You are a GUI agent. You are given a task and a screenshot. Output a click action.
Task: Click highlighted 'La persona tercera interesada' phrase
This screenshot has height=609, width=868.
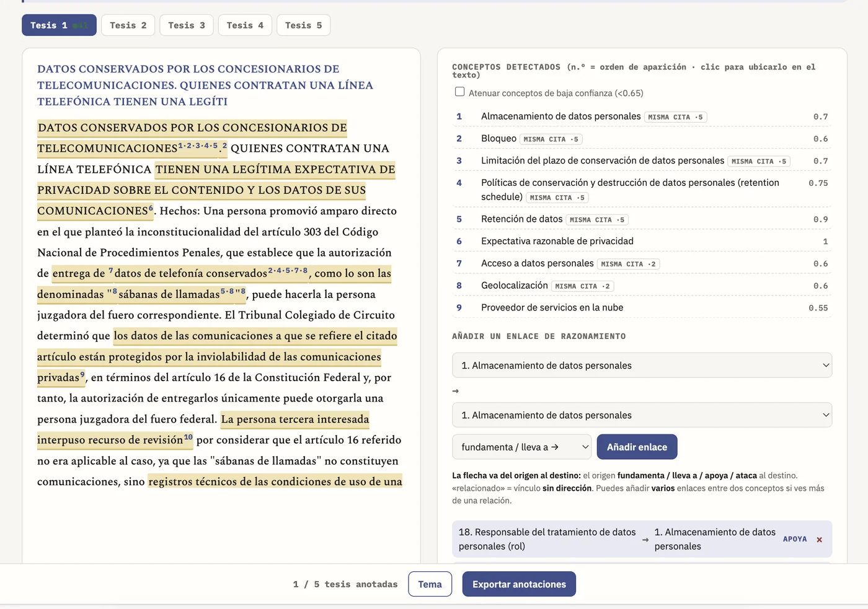[x=295, y=419]
